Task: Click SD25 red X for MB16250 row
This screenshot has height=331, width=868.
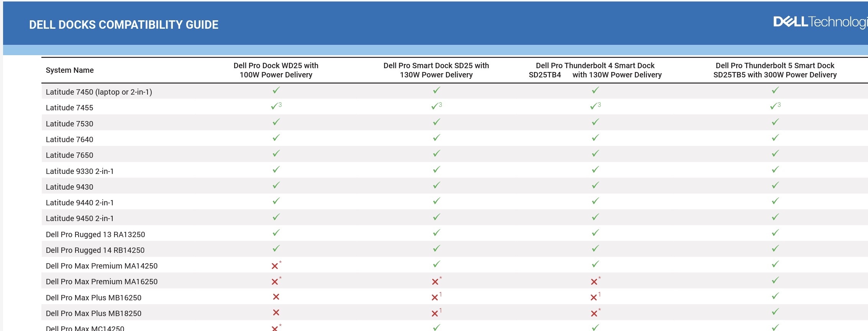Action: pyautogui.click(x=435, y=297)
